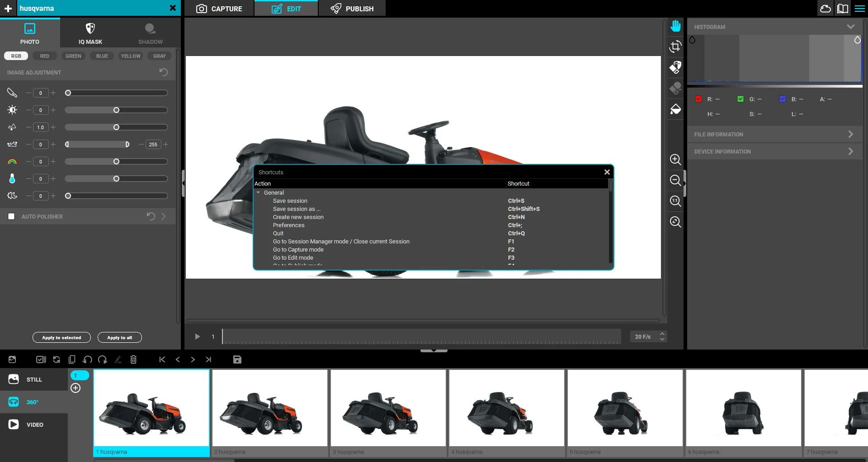This screenshot has width=868, height=462.
Task: Click the zoom out magnifier icon
Action: (x=675, y=180)
